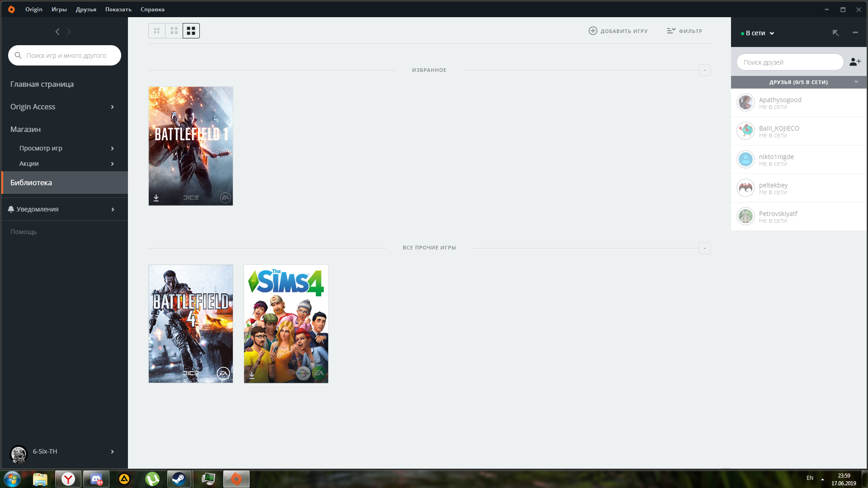Select friend nikto1nigde
Viewport: 868px width, 488px height.
(798, 160)
